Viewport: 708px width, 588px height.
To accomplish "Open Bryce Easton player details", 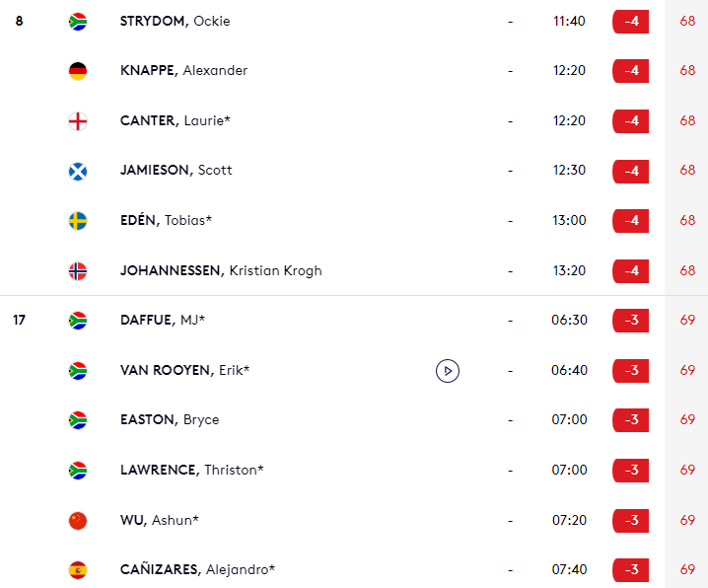I will point(169,420).
